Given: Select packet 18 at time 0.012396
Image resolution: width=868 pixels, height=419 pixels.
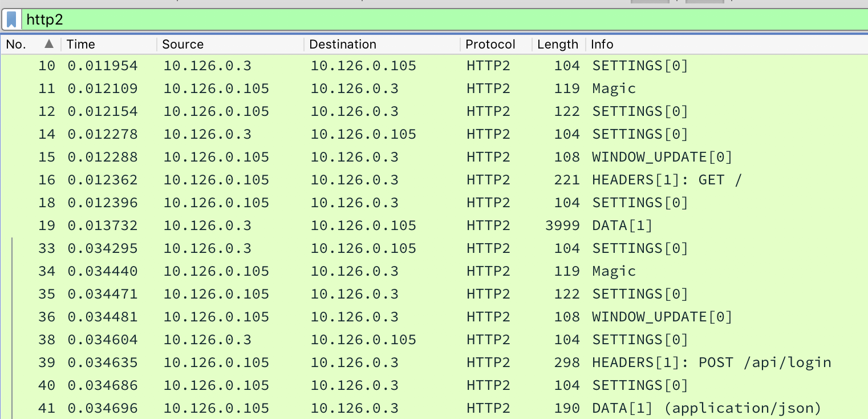Looking at the screenshot, I should click(434, 203).
